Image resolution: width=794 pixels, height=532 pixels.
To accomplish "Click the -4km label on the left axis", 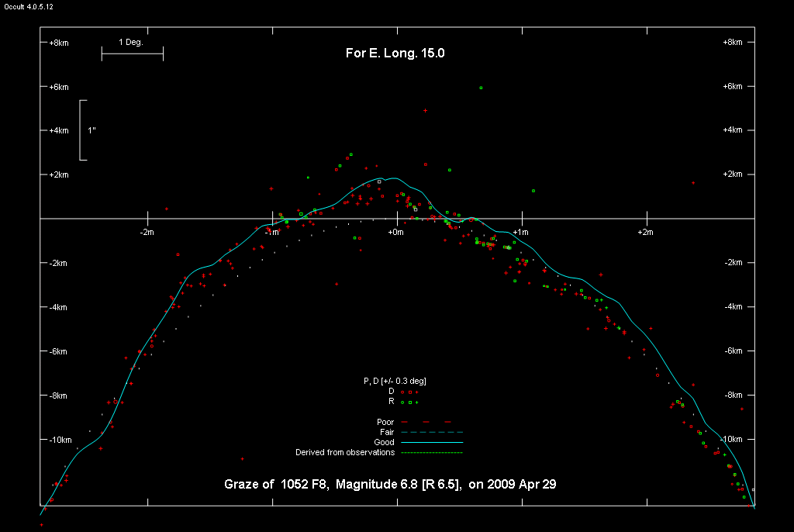I will [57, 308].
